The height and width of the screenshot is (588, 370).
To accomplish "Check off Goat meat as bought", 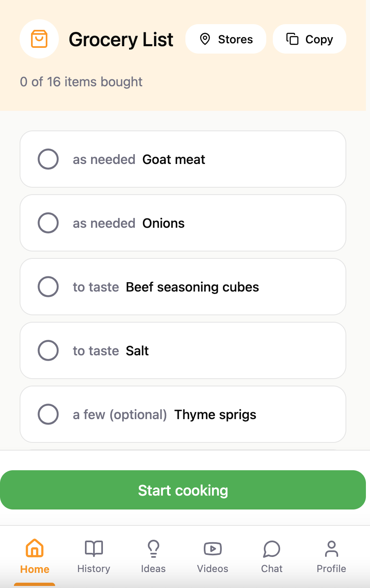I will 48,159.
